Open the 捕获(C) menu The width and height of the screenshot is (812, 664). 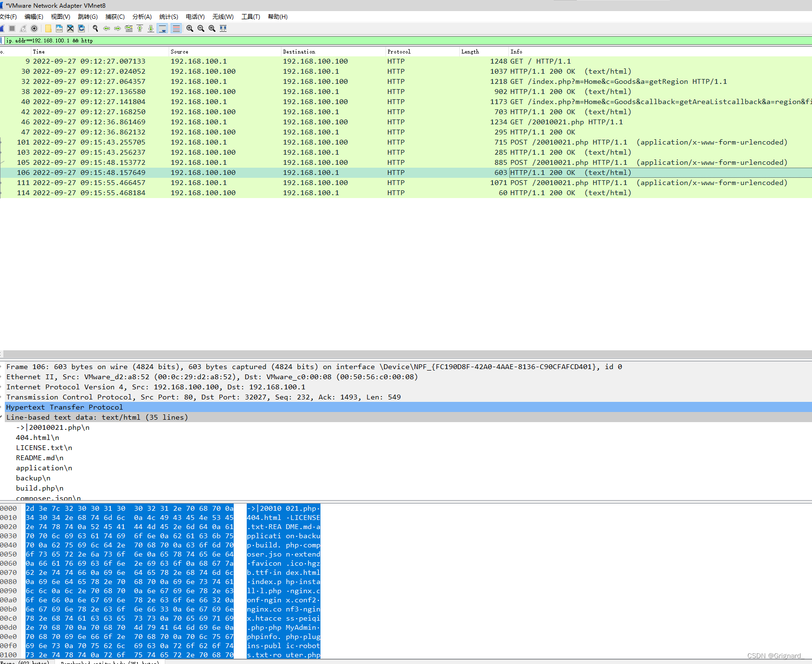point(115,17)
